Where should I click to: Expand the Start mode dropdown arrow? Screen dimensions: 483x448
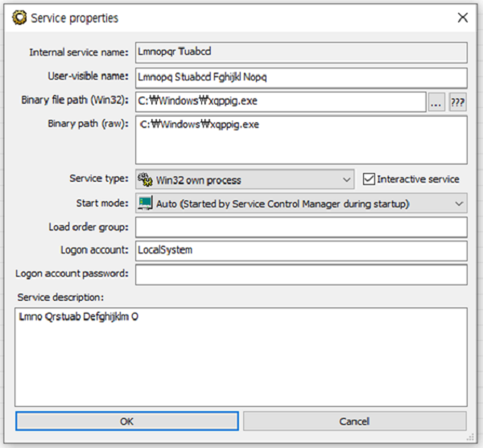coord(459,203)
